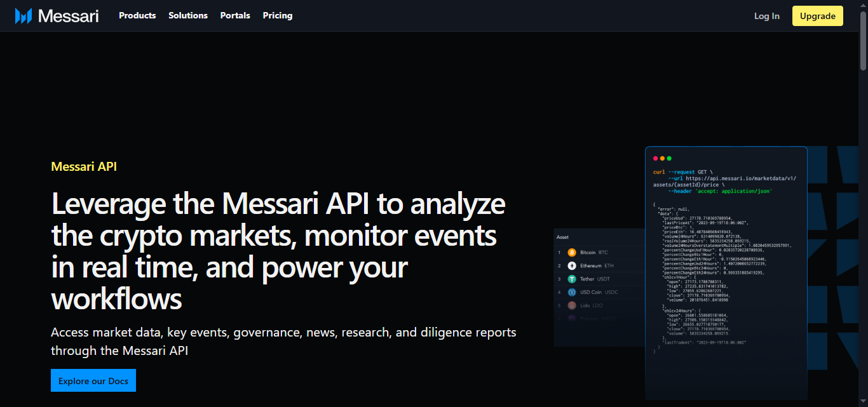Open the Portals menu
868x407 pixels.
235,15
